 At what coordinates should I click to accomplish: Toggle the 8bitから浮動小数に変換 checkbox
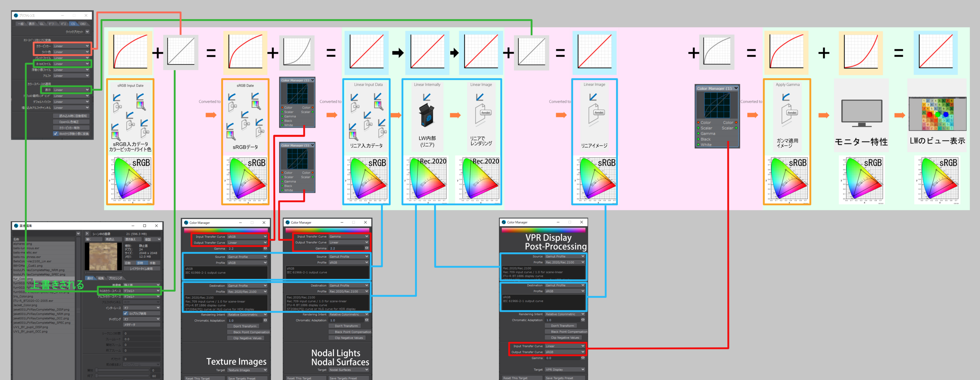point(56,134)
